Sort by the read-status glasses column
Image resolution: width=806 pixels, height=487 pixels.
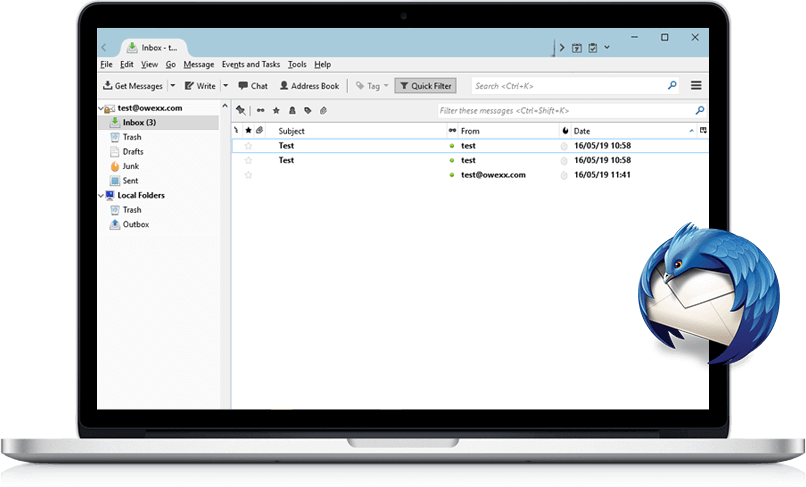point(452,131)
